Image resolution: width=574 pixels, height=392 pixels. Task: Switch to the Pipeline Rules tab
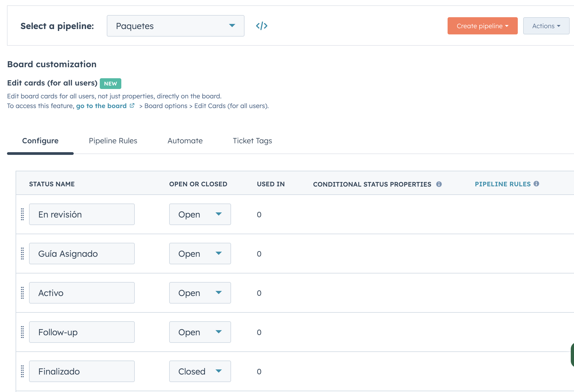(113, 141)
